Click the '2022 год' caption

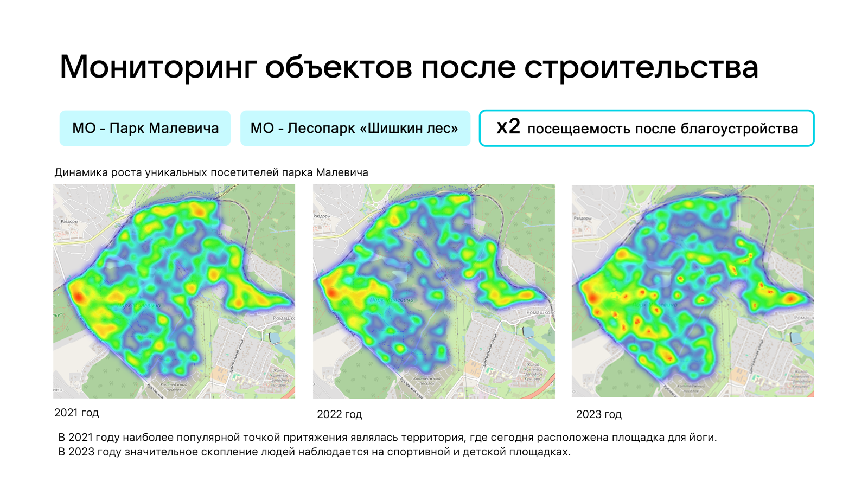(339, 414)
